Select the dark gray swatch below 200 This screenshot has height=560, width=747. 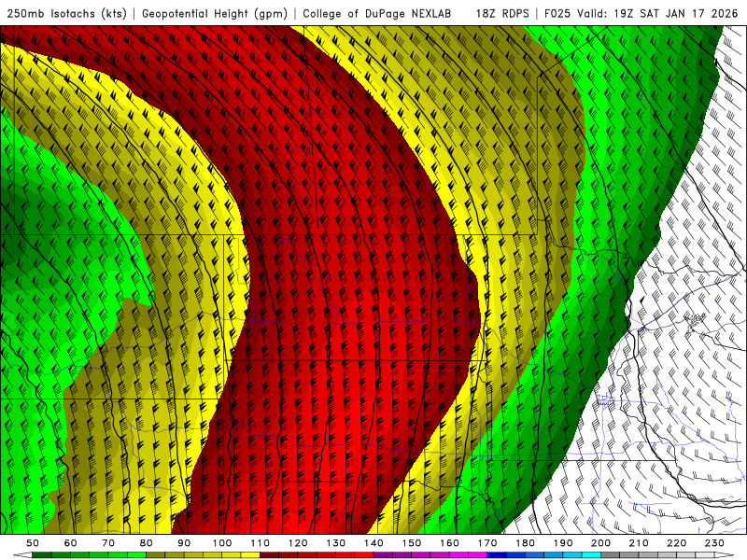pos(611,555)
